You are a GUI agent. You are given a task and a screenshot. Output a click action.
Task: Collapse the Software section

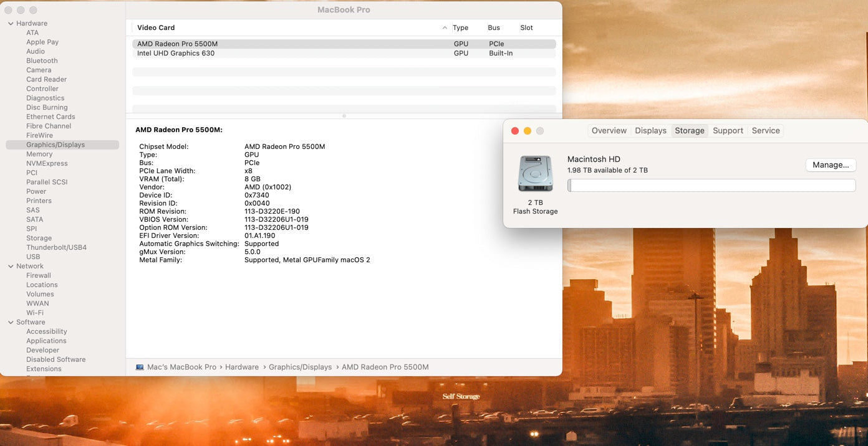(x=11, y=323)
